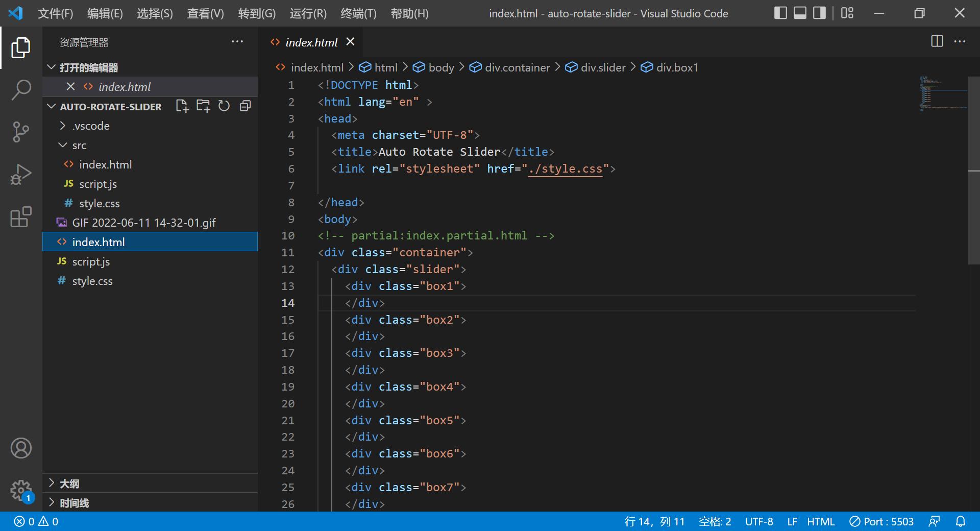Click the index.html breadcrumb segment
Screen dimensions: 980x531
310,67
